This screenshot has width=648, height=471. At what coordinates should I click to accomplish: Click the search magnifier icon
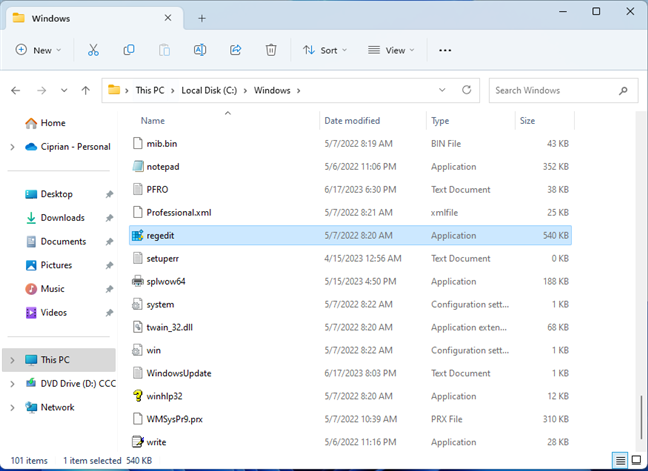[623, 90]
